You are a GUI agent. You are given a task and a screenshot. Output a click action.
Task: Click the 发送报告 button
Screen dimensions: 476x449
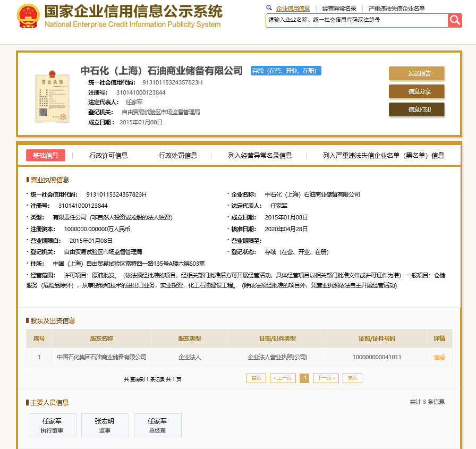[416, 73]
